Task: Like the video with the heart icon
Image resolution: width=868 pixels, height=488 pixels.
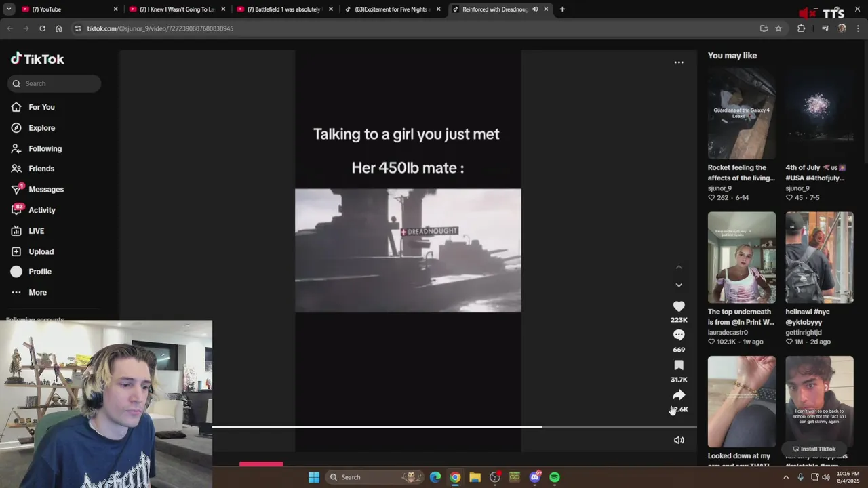Action: (679, 306)
